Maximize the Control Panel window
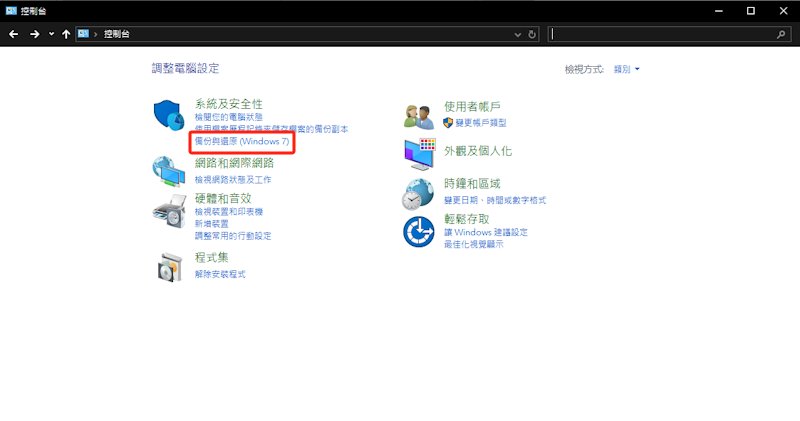 pos(751,11)
